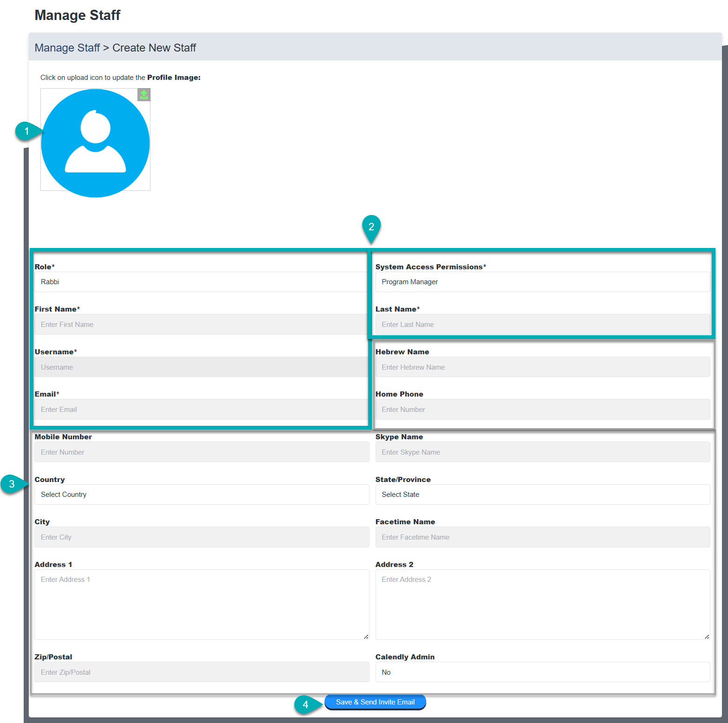Image resolution: width=728 pixels, height=723 pixels.
Task: Open the Role dropdown showing Rabbi
Action: (201, 282)
